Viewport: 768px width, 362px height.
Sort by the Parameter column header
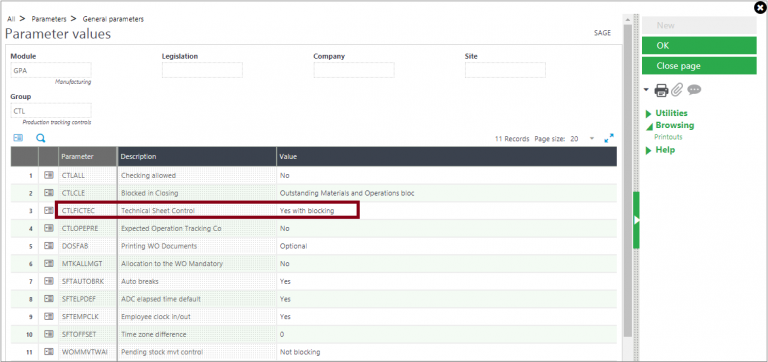(88, 156)
